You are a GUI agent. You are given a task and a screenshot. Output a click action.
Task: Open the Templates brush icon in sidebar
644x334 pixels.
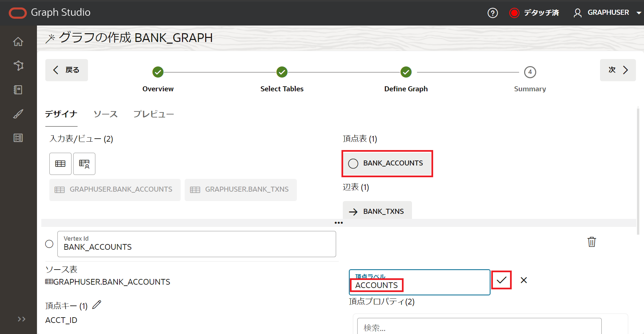[18, 114]
